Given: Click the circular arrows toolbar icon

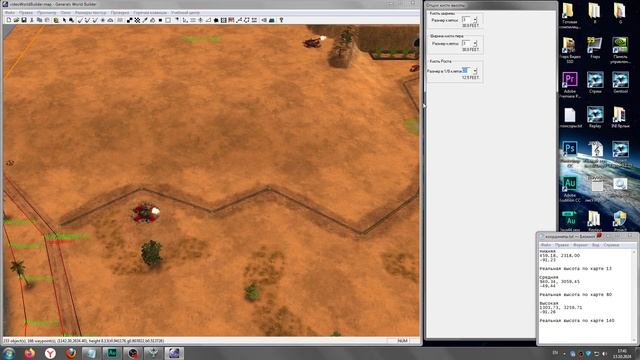Looking at the screenshot, I should [247, 20].
